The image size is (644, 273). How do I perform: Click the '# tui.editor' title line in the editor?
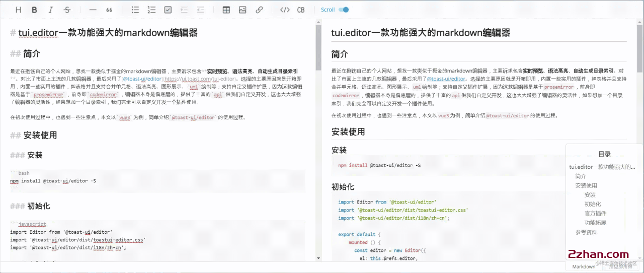[104, 33]
